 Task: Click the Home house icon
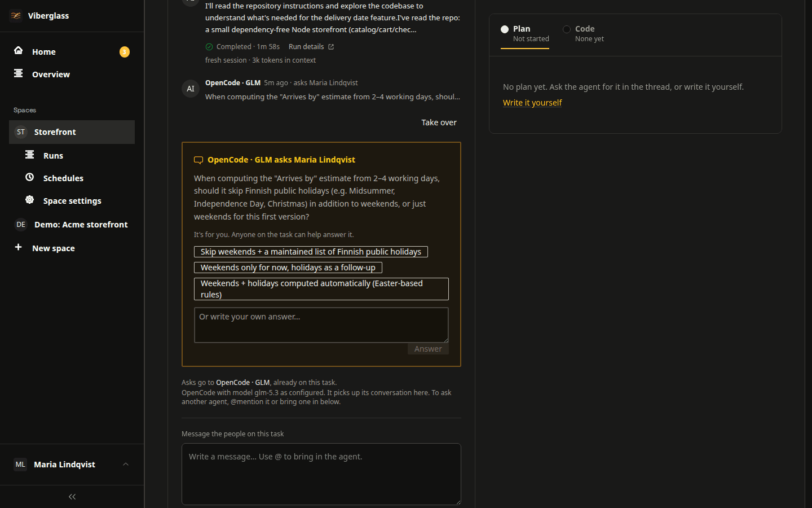point(19,51)
